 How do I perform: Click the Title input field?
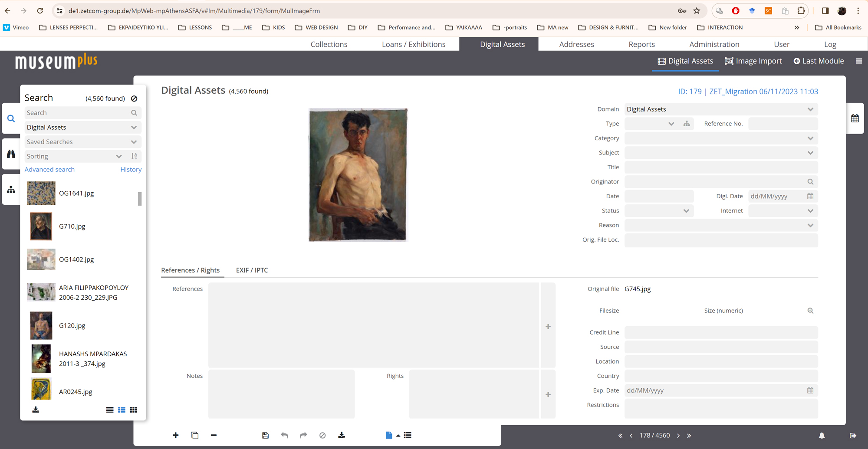[x=721, y=167]
